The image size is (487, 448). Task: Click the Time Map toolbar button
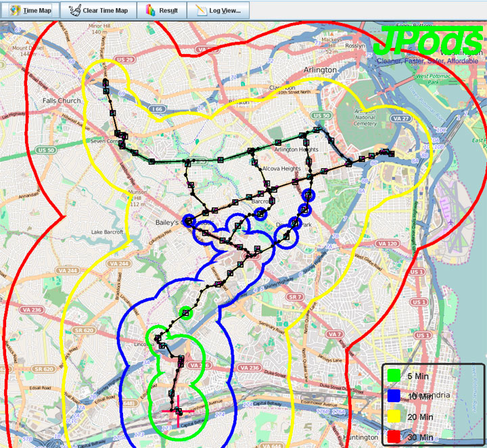click(x=30, y=10)
